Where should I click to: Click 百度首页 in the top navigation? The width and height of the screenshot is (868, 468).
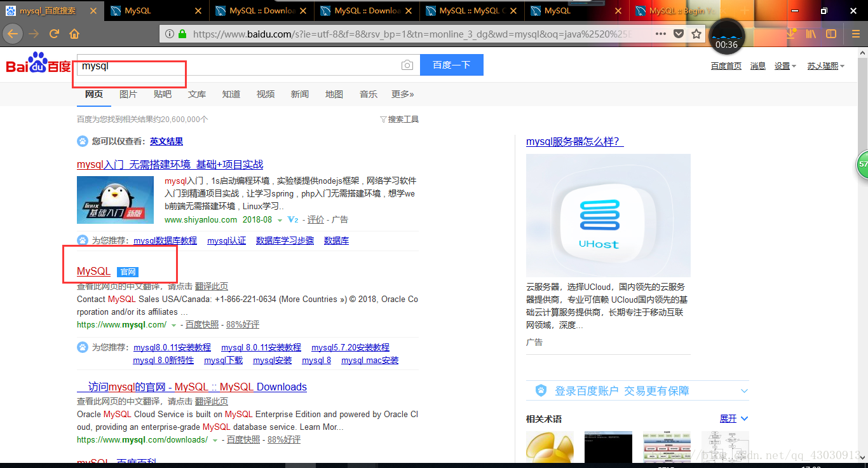[x=726, y=66]
